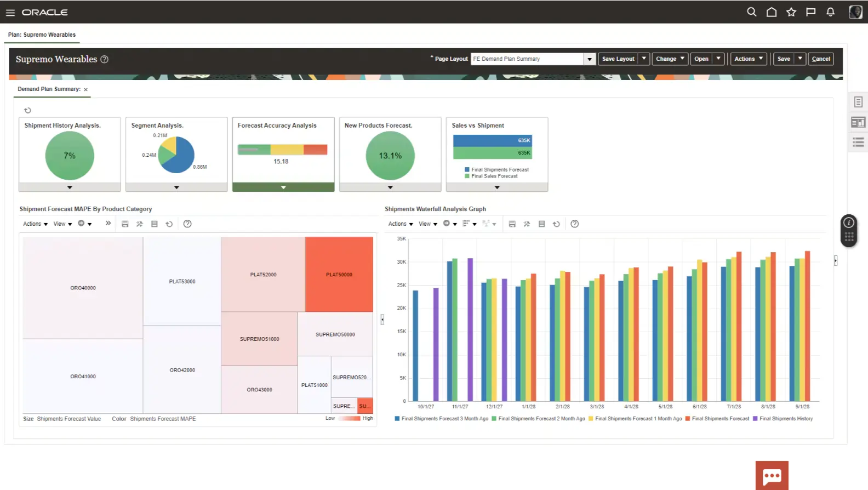The height and width of the screenshot is (490, 868).
Task: Click format rows icon in Waterfall toolbar
Action: [541, 224]
